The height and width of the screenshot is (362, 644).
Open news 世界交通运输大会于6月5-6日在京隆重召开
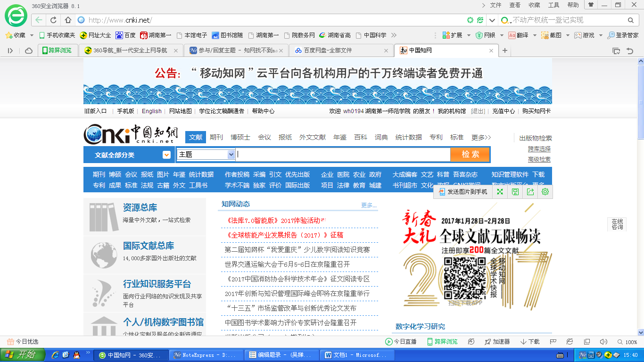(x=287, y=264)
